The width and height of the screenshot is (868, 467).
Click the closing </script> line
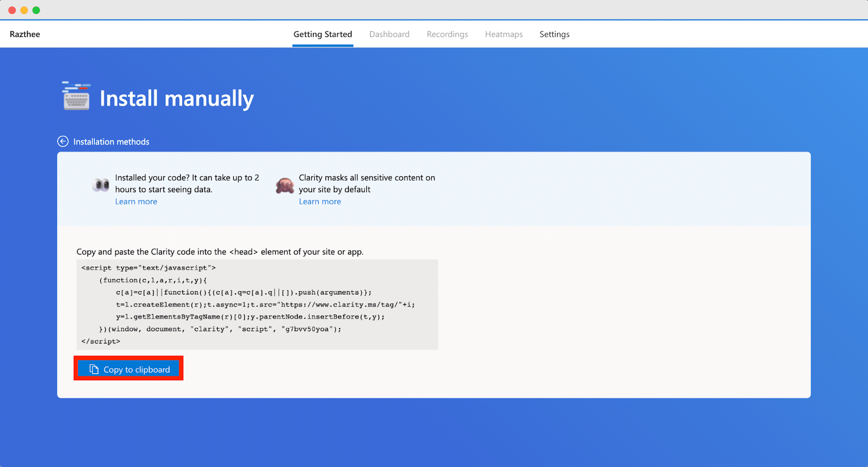pos(101,341)
